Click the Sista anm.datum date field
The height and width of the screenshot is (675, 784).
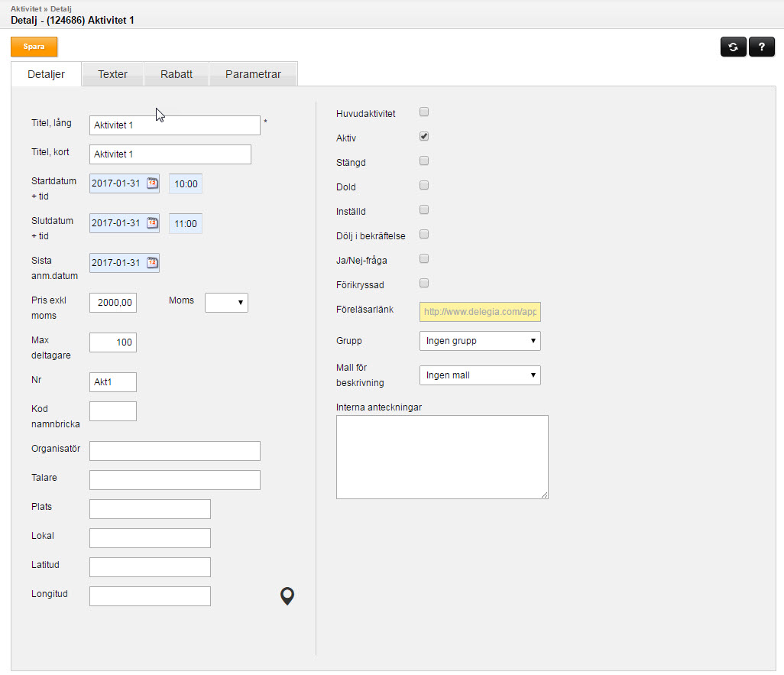coord(125,263)
